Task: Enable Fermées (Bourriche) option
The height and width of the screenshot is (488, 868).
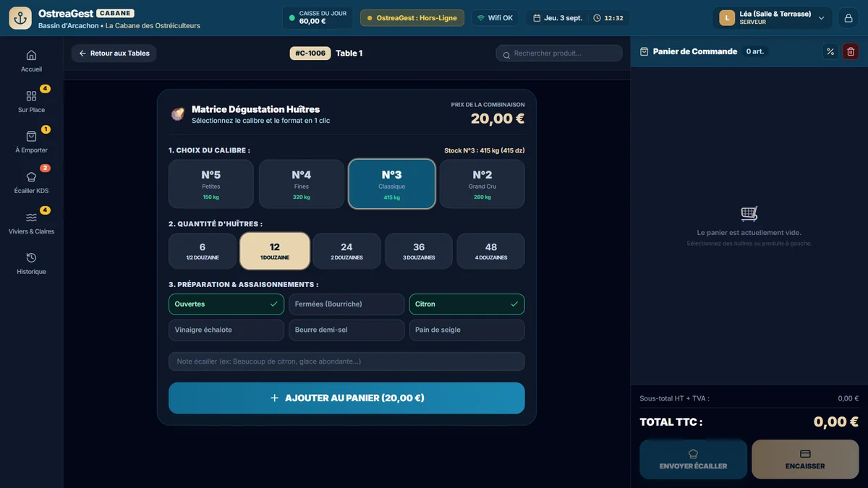Action: coord(346,304)
